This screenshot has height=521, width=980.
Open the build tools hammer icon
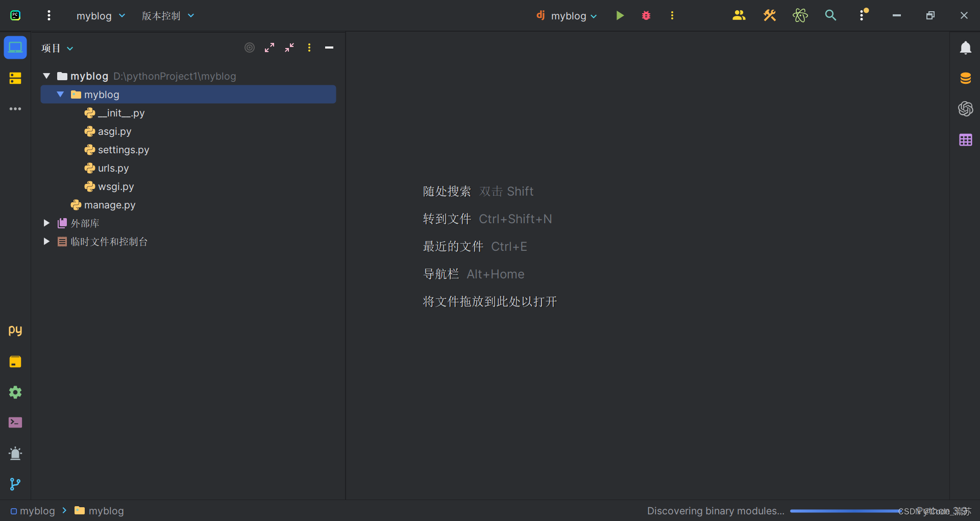pyautogui.click(x=770, y=15)
